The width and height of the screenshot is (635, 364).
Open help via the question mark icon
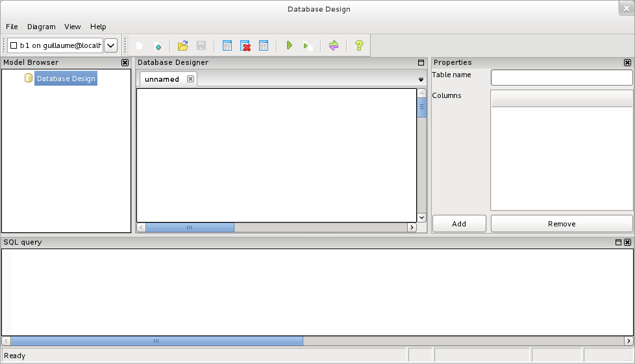coord(359,46)
